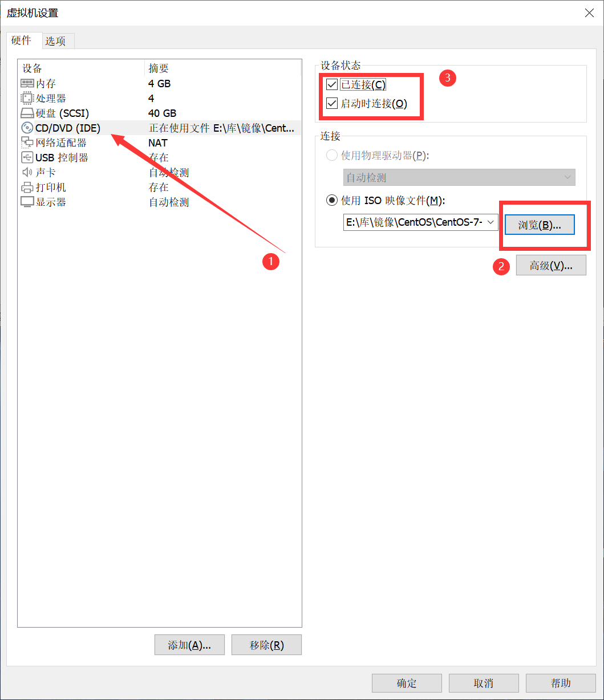This screenshot has height=700, width=604.
Task: Click inside the ISO file path field
Action: [x=414, y=222]
